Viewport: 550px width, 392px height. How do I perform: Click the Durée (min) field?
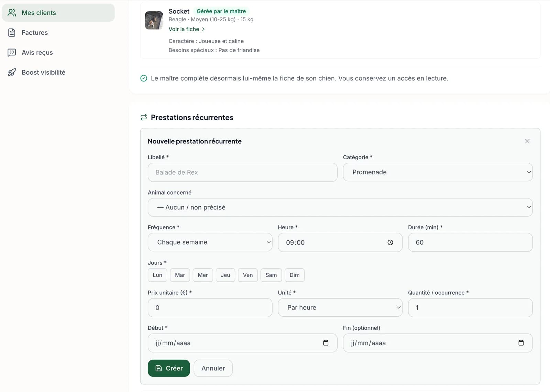470,242
